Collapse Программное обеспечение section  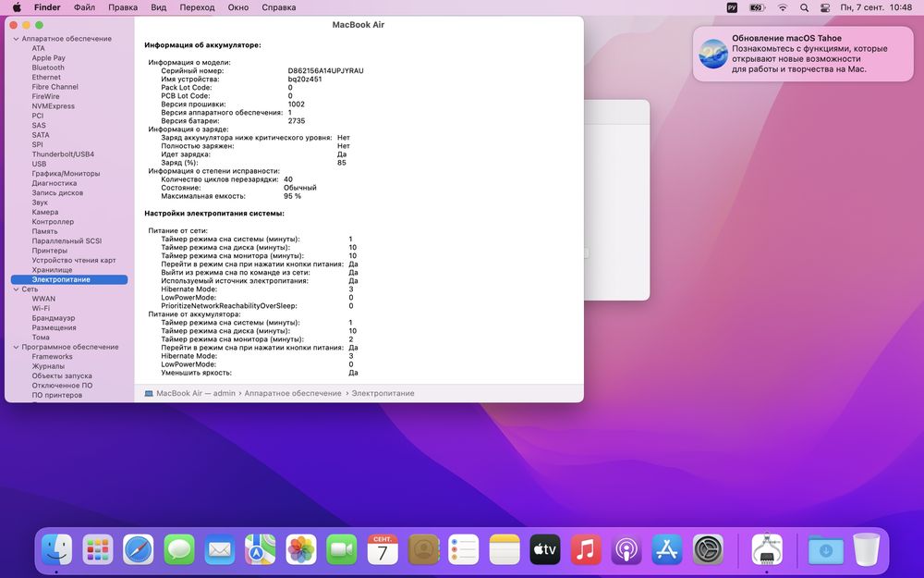16,348
